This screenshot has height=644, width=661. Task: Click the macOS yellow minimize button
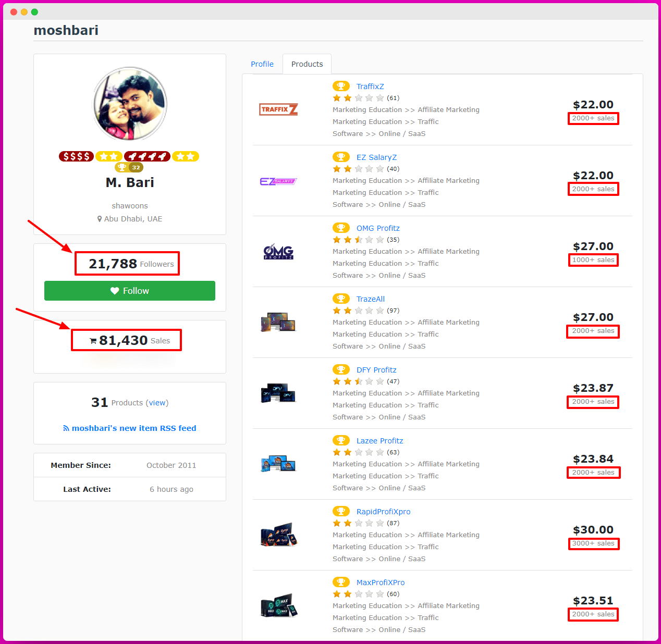(x=24, y=12)
